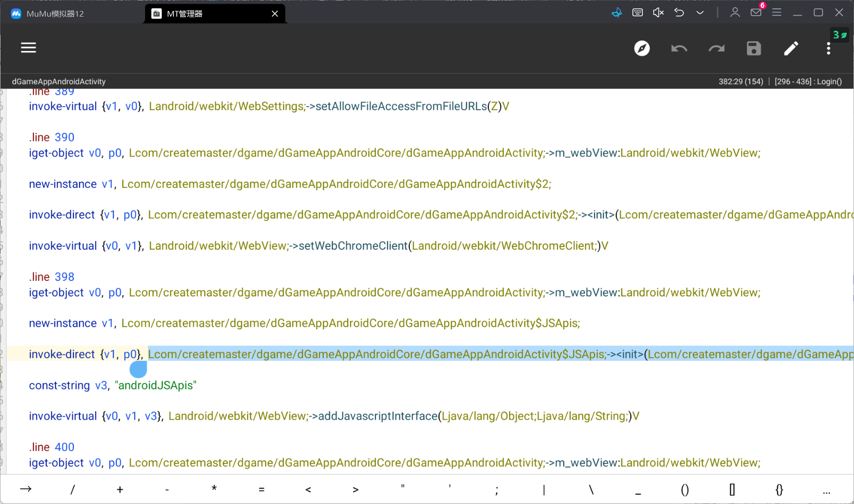Click cursor position 382:29 (154) indicator
The image size is (854, 504).
(741, 82)
